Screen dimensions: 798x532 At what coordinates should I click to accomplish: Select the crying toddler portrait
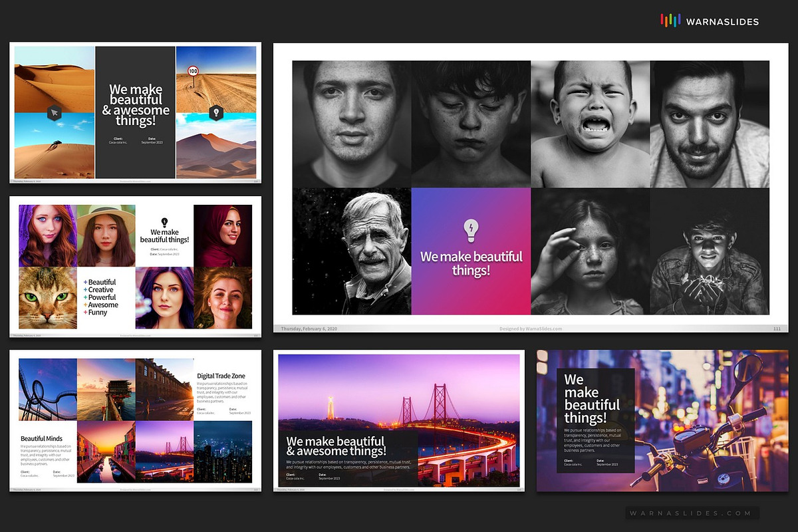pyautogui.click(x=591, y=124)
